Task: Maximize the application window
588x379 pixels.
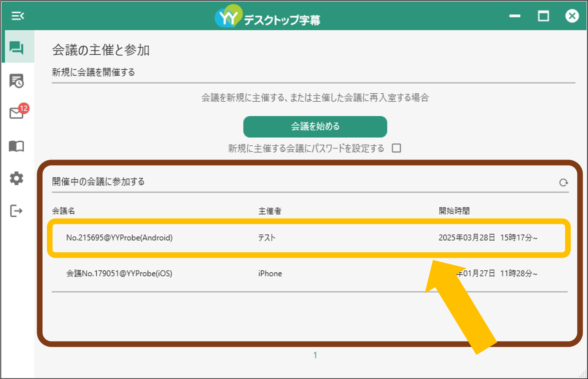Action: coord(543,16)
